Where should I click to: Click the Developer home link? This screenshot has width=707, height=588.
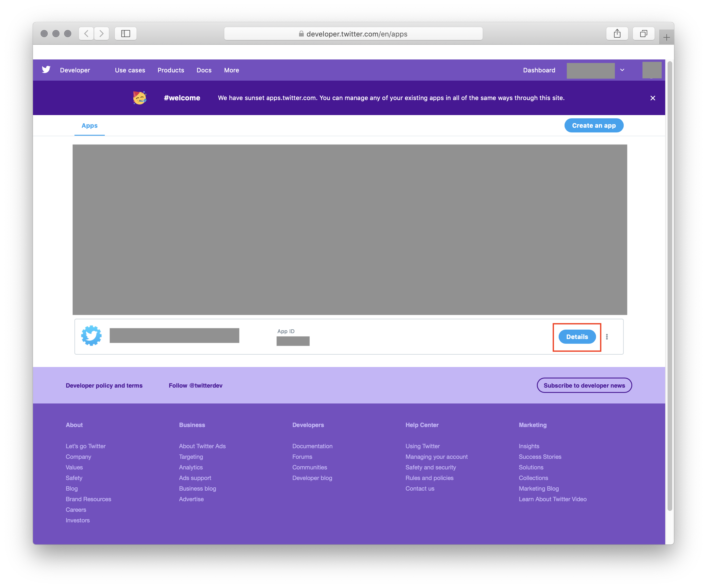(75, 70)
